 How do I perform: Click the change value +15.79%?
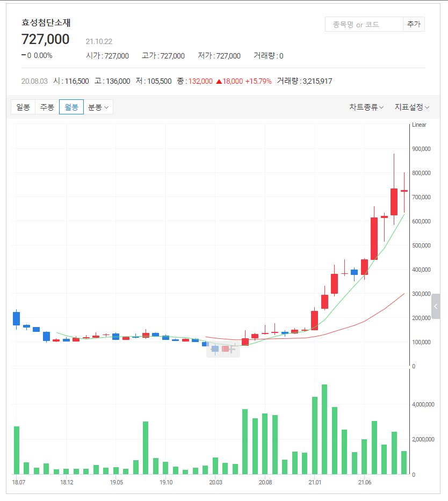coord(258,81)
